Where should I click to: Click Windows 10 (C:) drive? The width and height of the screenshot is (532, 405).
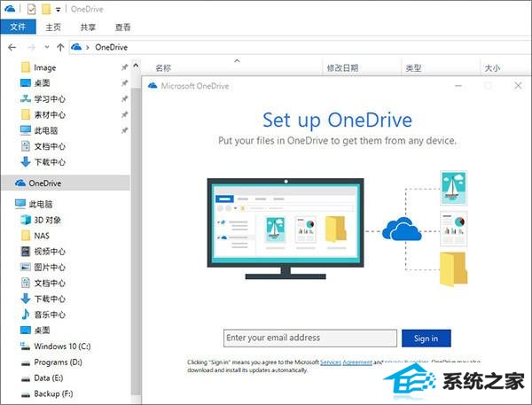(x=62, y=346)
